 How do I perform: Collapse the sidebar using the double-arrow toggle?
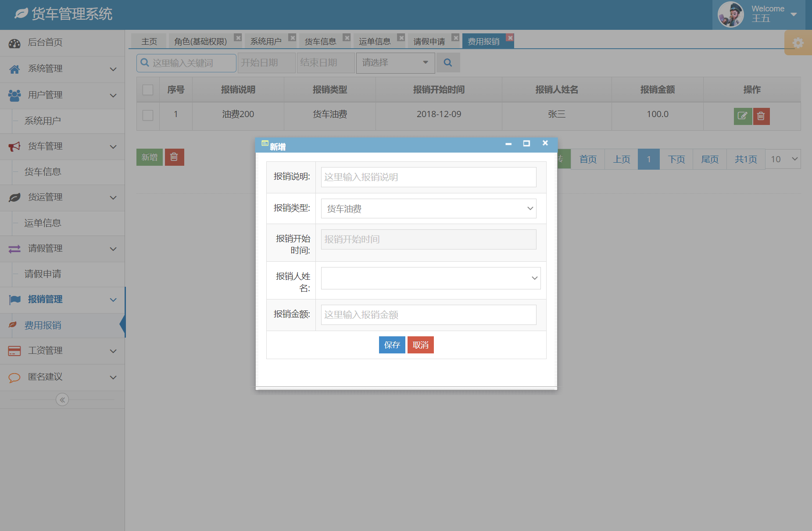(62, 399)
